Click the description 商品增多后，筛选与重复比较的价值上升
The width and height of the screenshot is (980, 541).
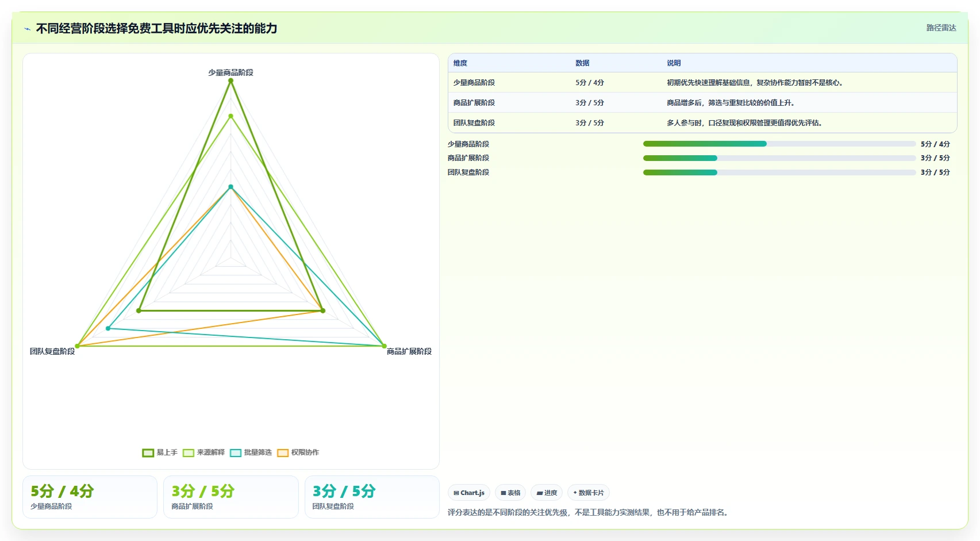[731, 103]
